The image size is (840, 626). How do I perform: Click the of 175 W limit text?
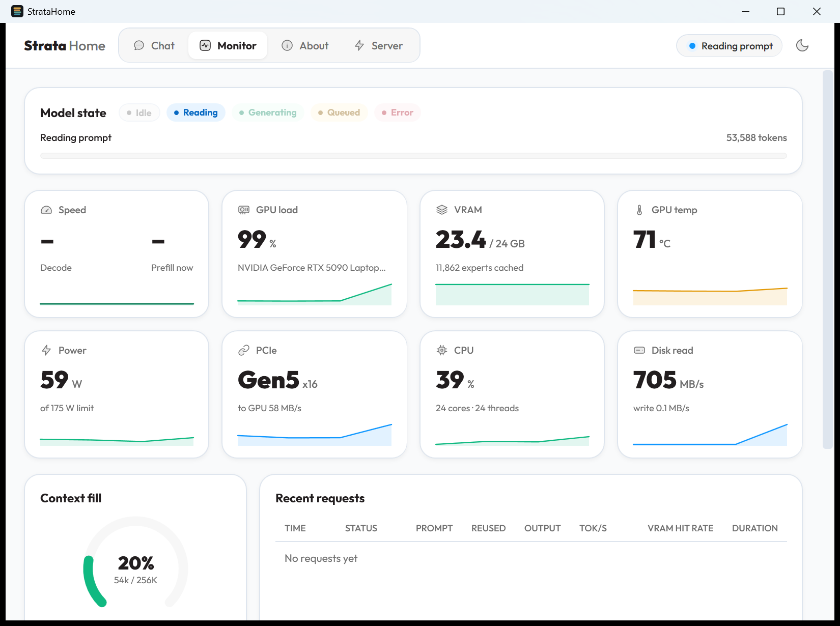pyautogui.click(x=67, y=409)
